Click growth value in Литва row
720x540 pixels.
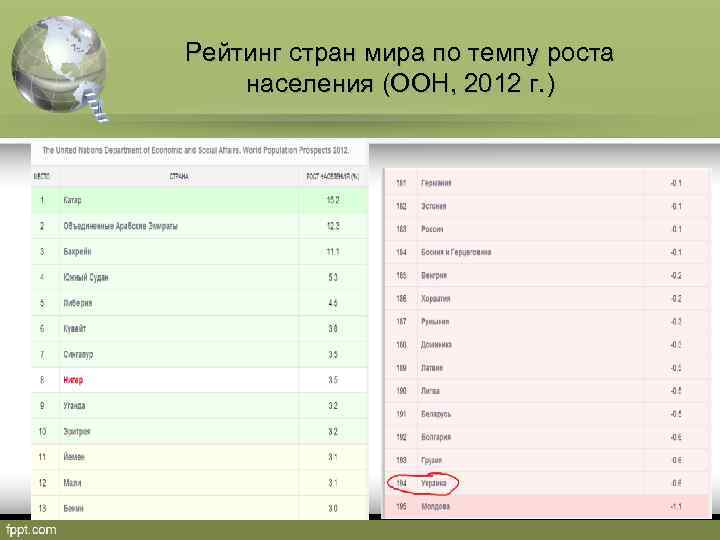[676, 391]
